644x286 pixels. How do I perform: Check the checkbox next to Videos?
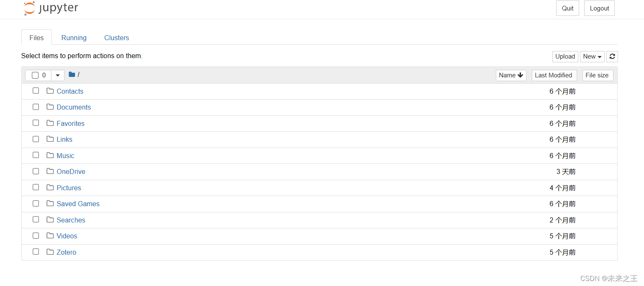click(36, 235)
